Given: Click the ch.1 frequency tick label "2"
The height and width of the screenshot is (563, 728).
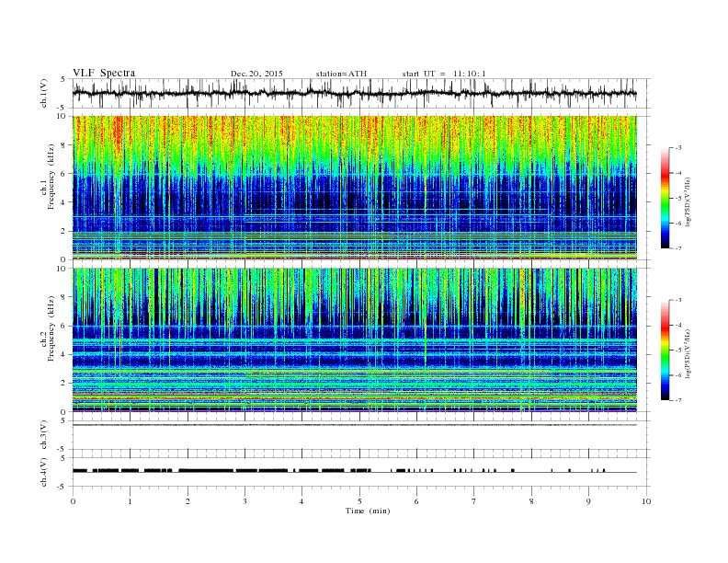Looking at the screenshot, I should tap(64, 231).
